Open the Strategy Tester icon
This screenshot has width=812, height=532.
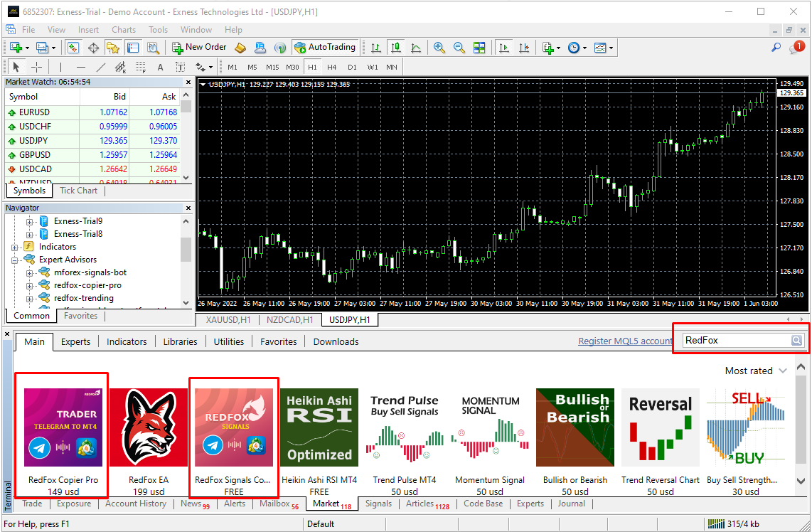pos(153,48)
